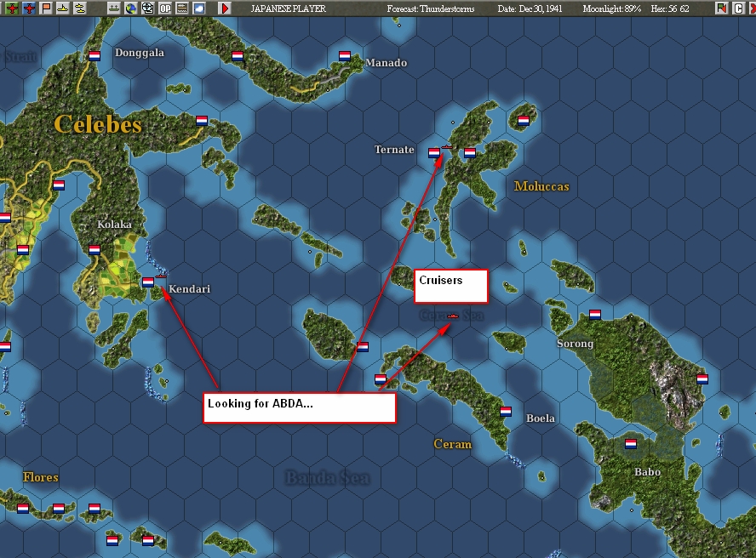Screen dimensions: 756x558
Task: Click the crosshair target toolbar icon
Action: pos(148,9)
